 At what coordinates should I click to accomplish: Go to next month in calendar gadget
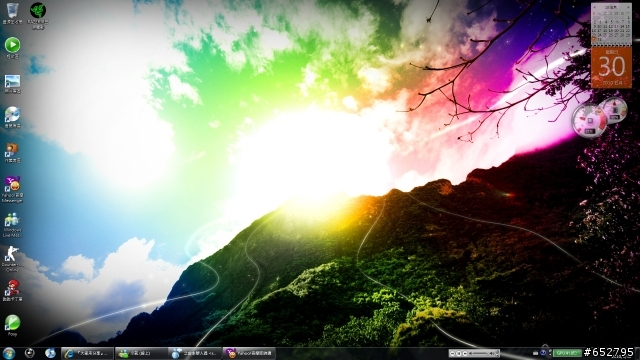(x=628, y=7)
